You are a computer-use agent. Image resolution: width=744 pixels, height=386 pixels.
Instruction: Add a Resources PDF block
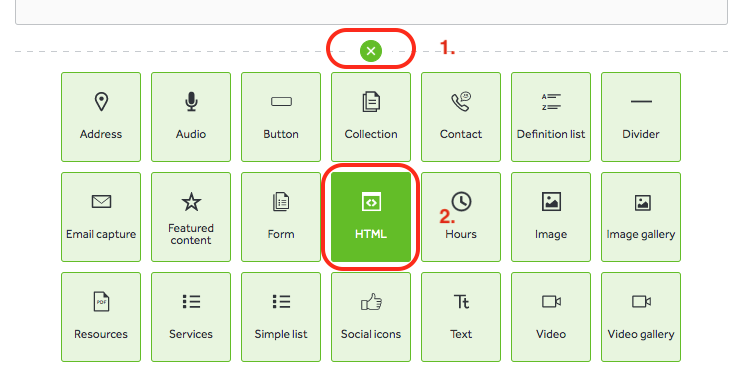click(x=101, y=317)
